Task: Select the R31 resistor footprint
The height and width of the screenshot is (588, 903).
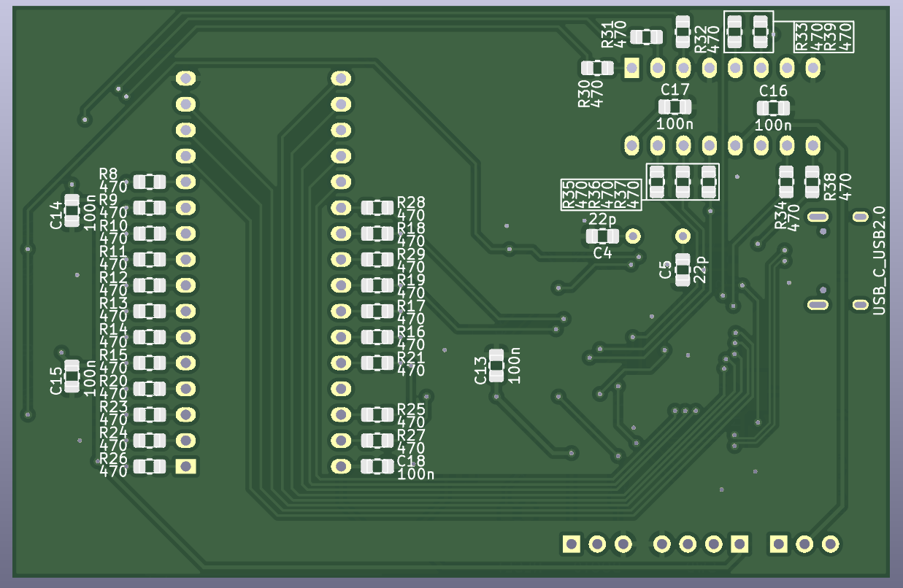Action: click(646, 36)
